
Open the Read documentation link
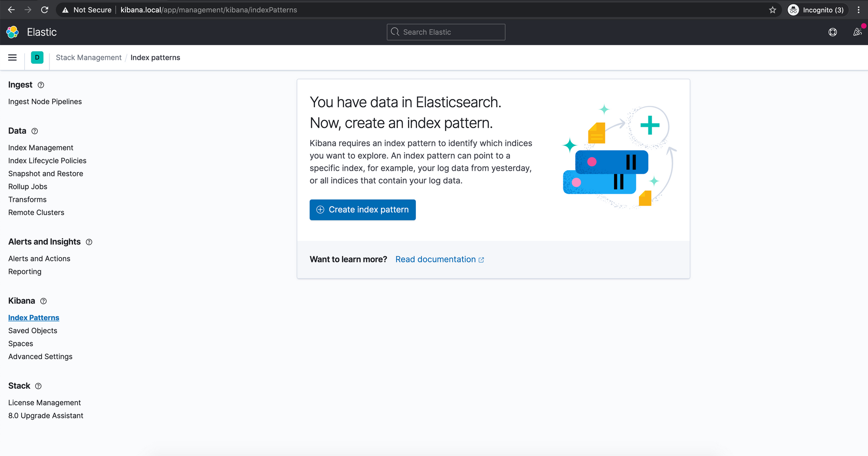(x=439, y=259)
